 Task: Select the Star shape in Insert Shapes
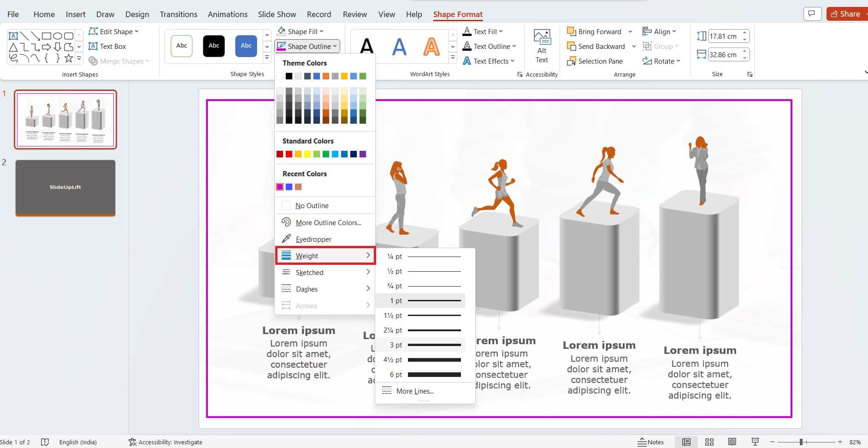point(69,58)
